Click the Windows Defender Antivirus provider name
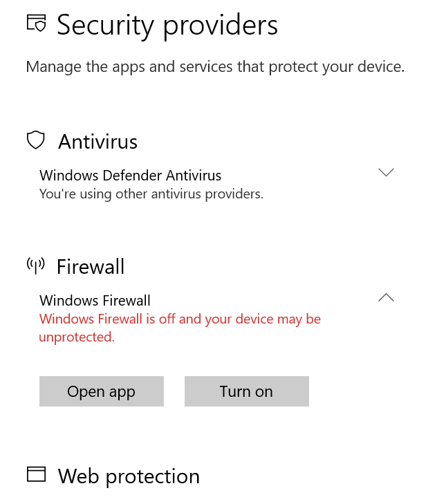 (x=130, y=176)
